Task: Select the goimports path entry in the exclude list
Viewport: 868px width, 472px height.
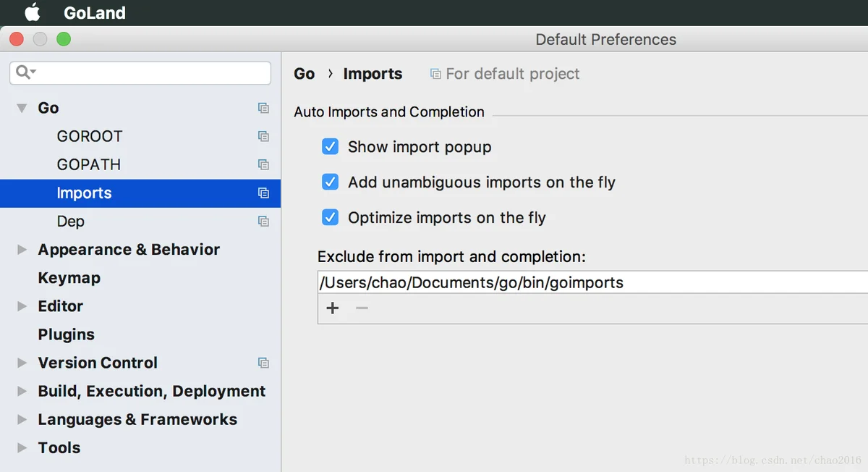Action: (471, 282)
